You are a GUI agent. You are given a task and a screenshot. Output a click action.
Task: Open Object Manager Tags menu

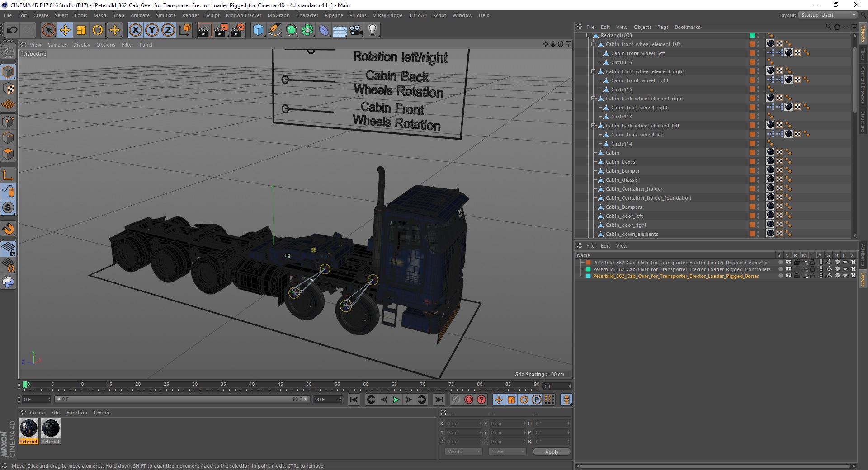(663, 27)
